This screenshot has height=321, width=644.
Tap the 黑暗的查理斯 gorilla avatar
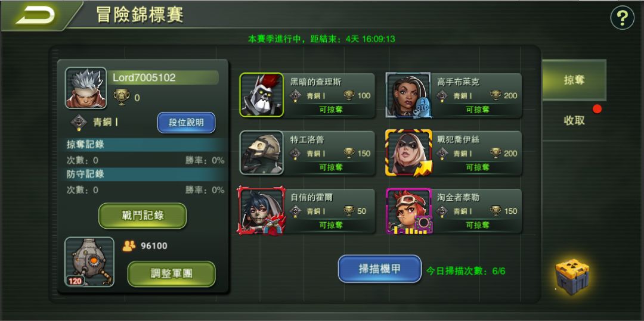(x=262, y=95)
